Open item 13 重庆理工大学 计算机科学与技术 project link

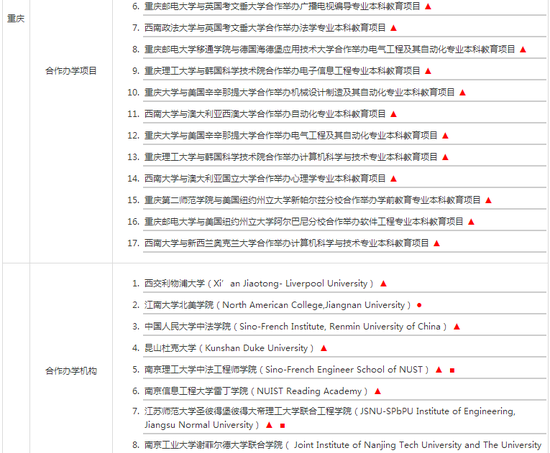pos(291,157)
